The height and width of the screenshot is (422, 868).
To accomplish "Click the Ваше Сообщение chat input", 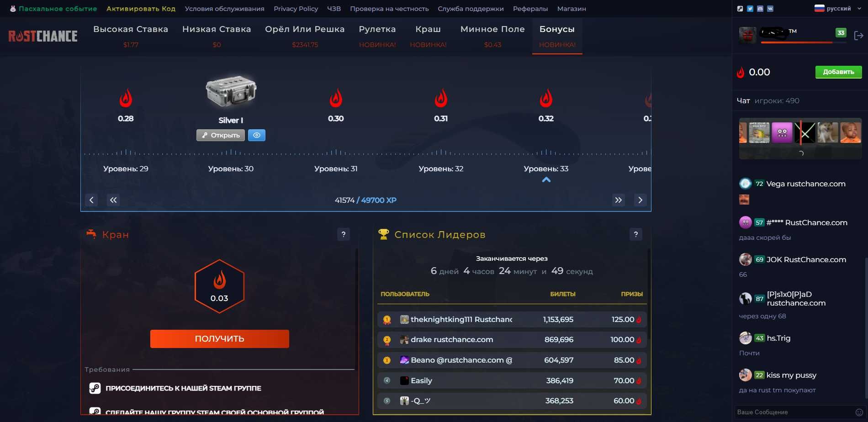I will click(x=795, y=412).
